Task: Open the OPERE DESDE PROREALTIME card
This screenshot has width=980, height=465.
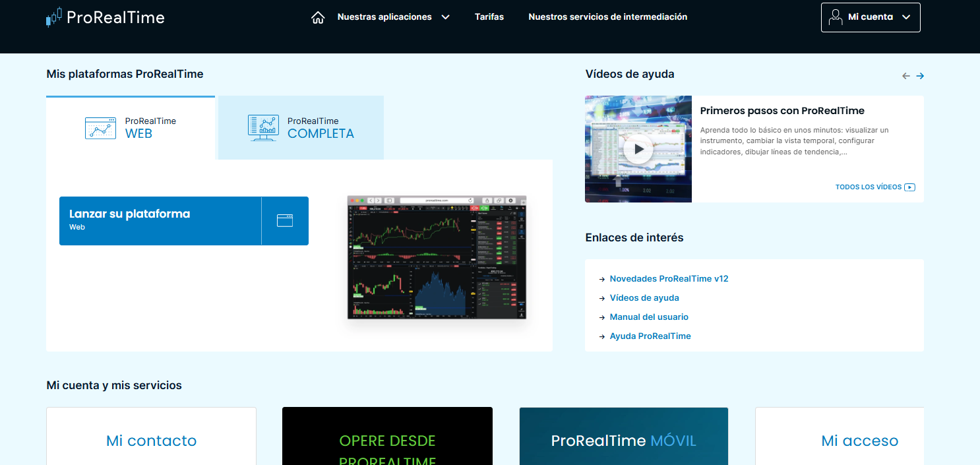Action: (387, 437)
